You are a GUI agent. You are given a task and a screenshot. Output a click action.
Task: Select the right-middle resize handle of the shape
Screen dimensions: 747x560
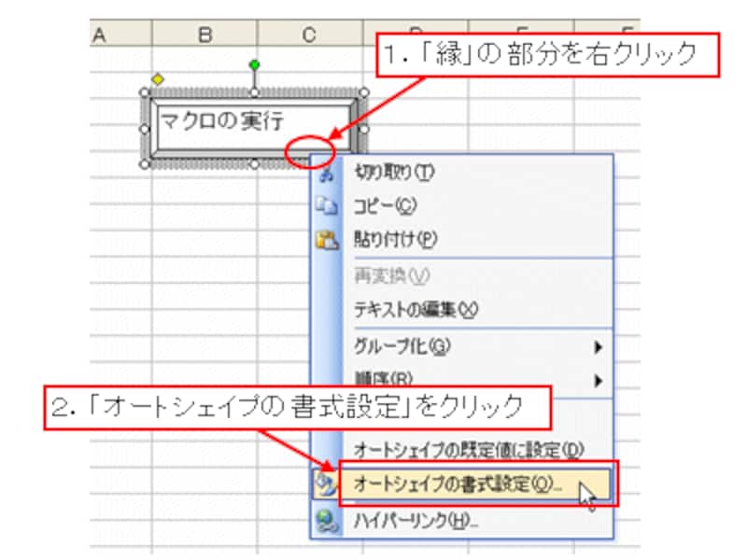364,129
